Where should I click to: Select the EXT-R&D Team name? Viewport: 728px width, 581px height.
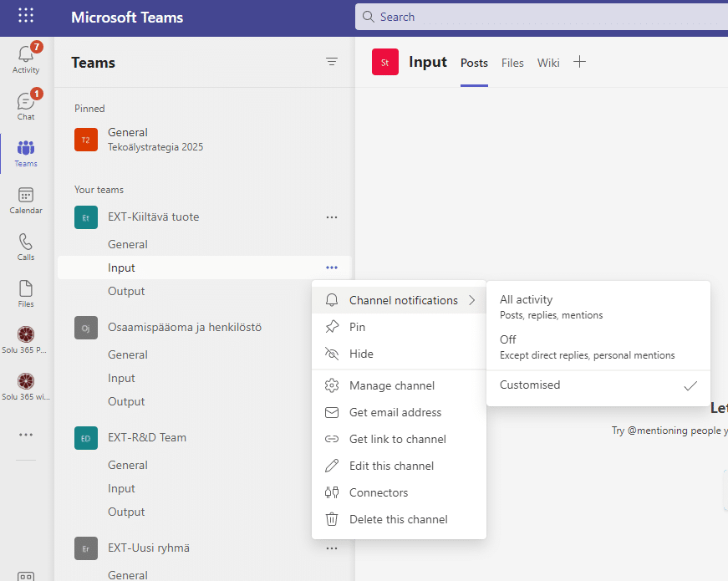(x=147, y=437)
